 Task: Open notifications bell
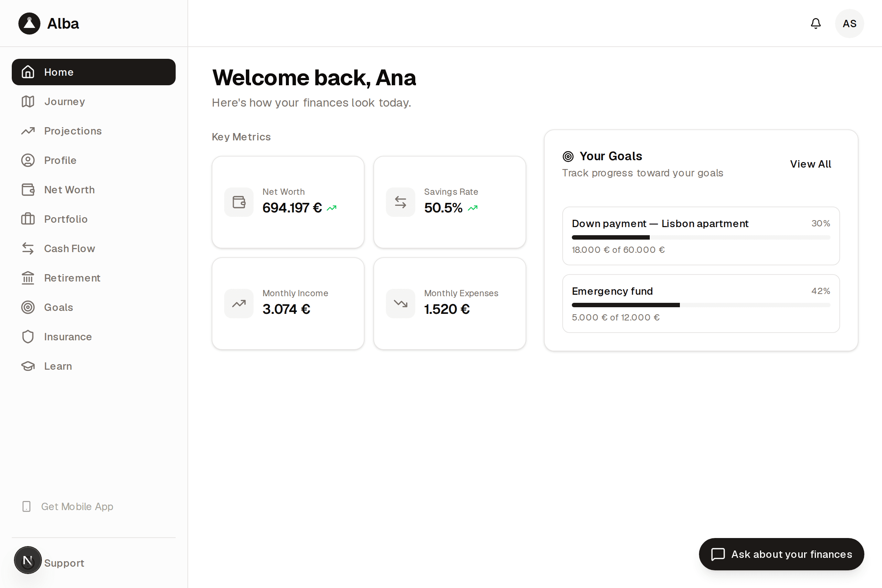point(815,23)
